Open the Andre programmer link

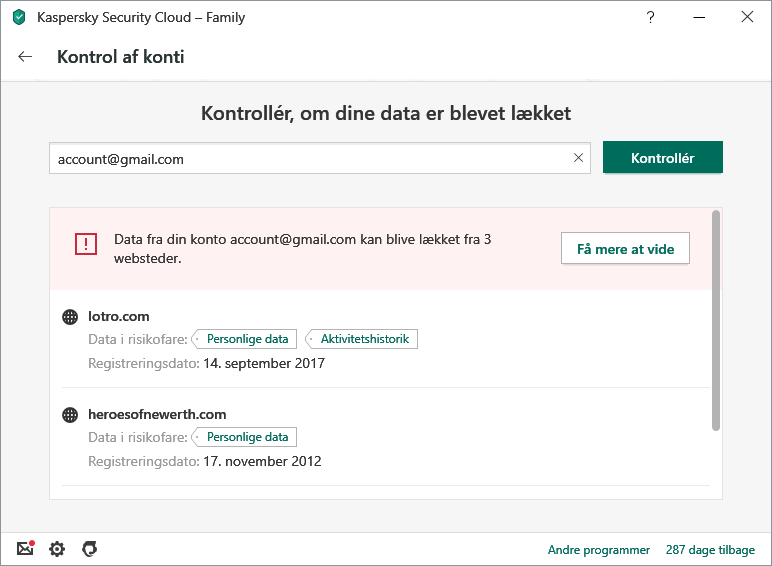point(598,550)
